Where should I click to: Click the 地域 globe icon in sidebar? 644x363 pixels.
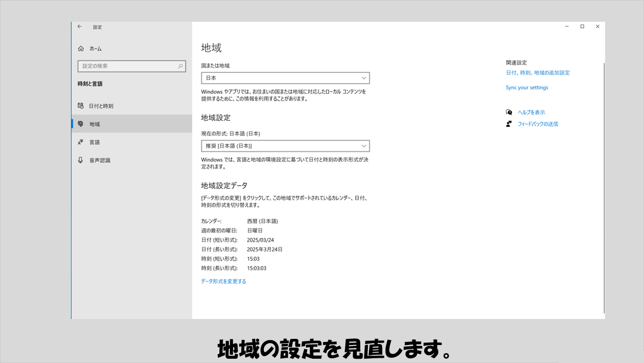[80, 124]
